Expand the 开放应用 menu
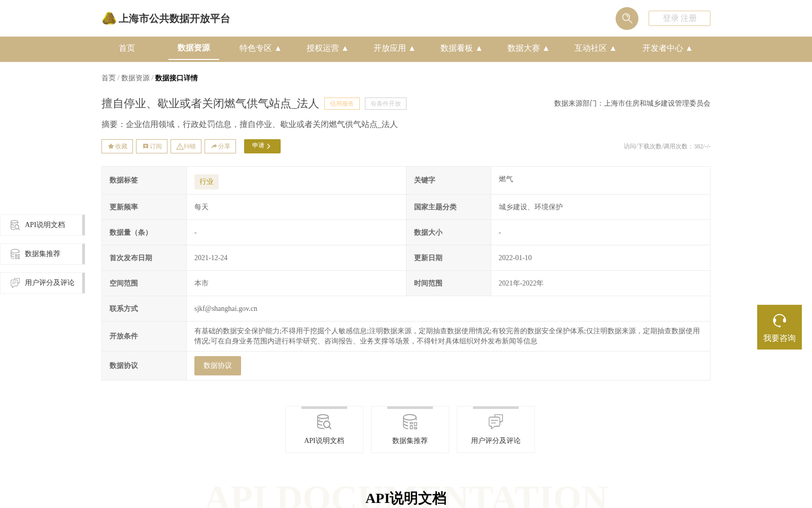The height and width of the screenshot is (508, 812). tap(394, 48)
